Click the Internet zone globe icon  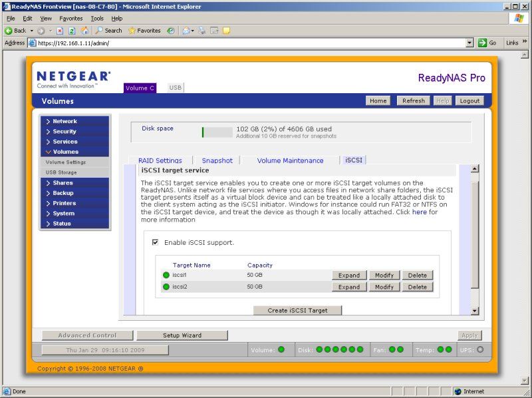pos(458,391)
